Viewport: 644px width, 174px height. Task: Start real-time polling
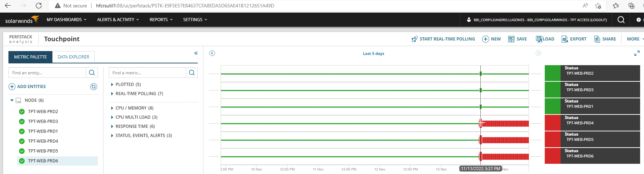(x=443, y=39)
